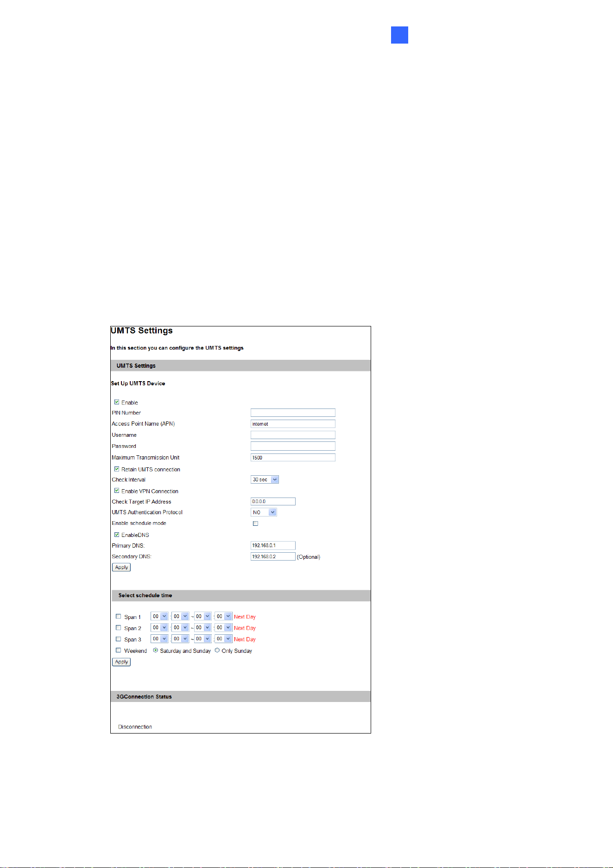Toggle the Enable UMTS checkbox
Screen dimensions: 613x868
[117, 402]
